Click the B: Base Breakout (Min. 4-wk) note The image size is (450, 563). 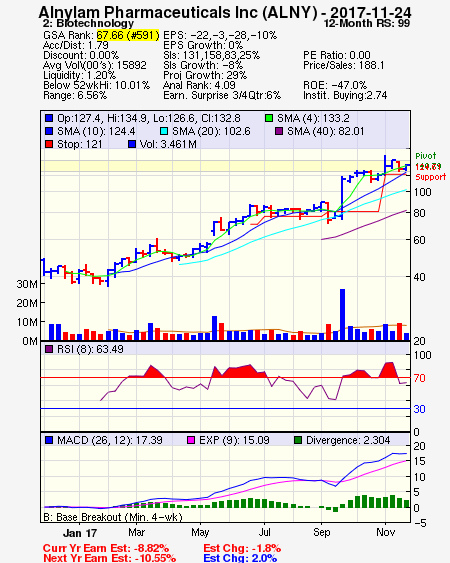pos(113,517)
